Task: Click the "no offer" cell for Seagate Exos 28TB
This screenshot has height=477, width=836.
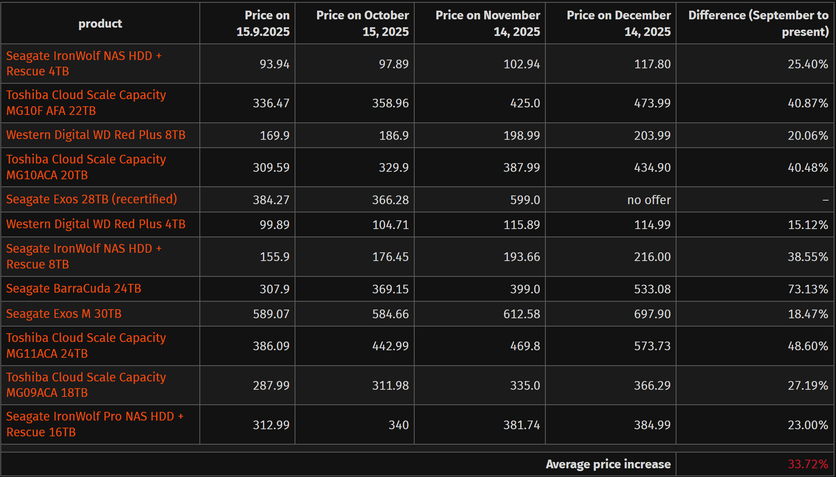Action: tap(649, 199)
